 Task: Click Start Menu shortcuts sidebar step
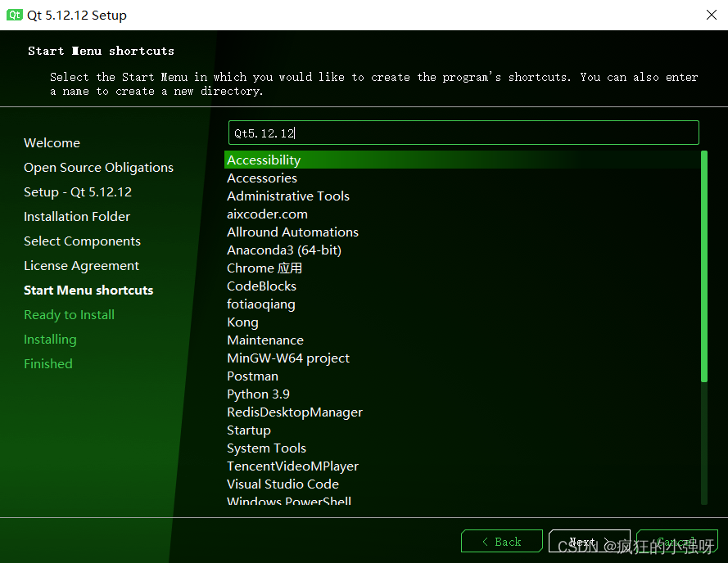point(88,290)
